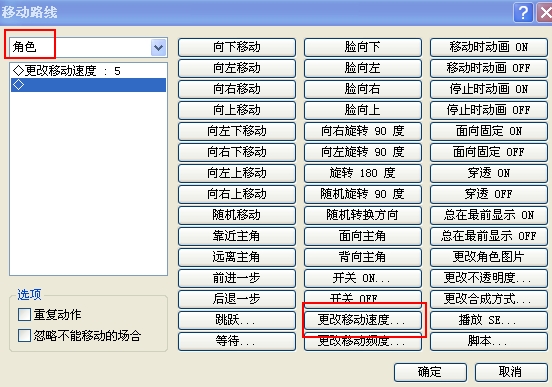This screenshot has width=552, height=387.
Task: Add 旋转 180 度 command
Action: click(363, 173)
